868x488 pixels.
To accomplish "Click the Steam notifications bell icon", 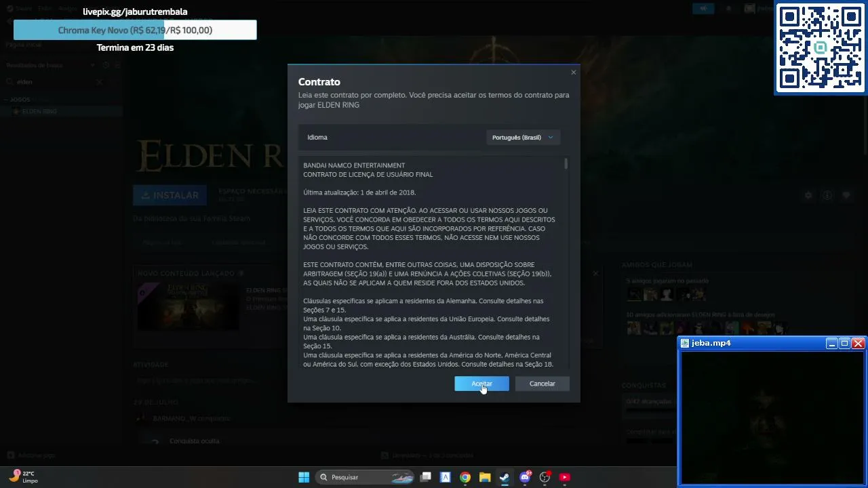I will click(x=729, y=8).
